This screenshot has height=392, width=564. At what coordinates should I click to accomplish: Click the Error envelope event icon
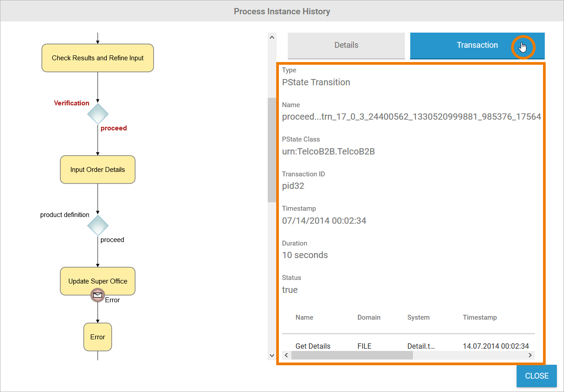tap(97, 295)
